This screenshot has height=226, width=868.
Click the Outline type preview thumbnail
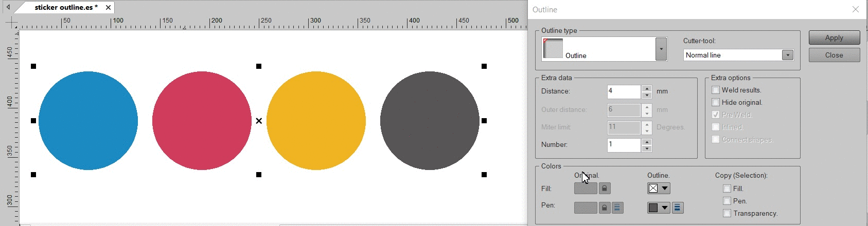(x=553, y=49)
